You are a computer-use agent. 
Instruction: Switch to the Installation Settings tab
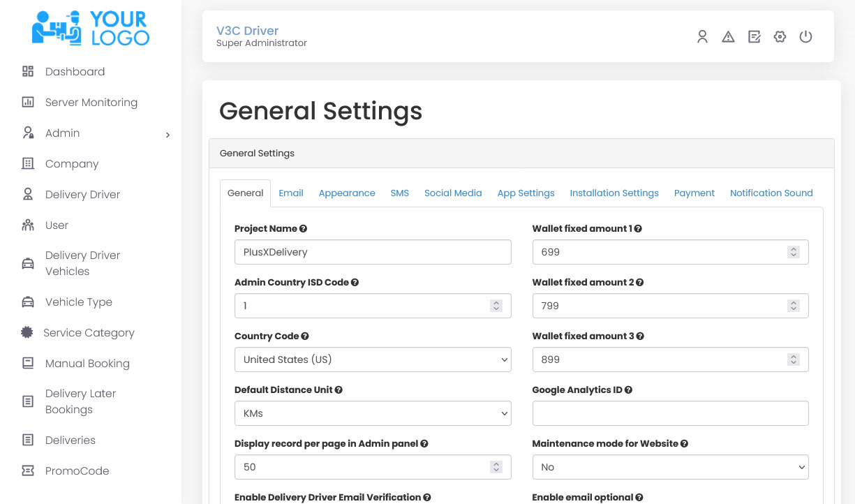[x=614, y=193]
